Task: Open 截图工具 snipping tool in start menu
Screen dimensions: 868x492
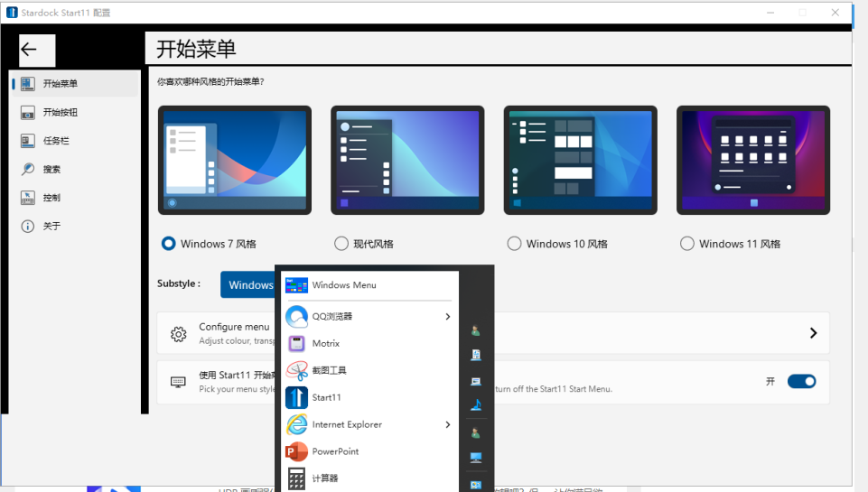Action: (x=369, y=371)
